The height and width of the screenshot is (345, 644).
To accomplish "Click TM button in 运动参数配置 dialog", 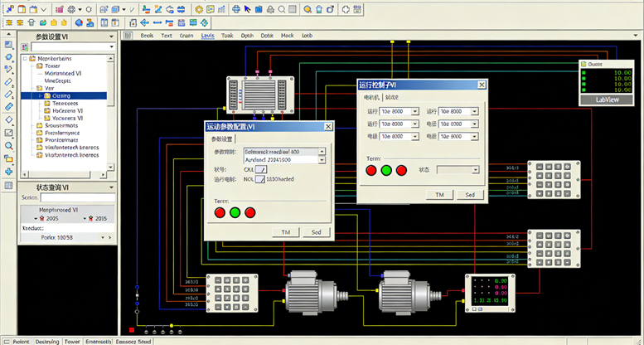I will (x=284, y=232).
